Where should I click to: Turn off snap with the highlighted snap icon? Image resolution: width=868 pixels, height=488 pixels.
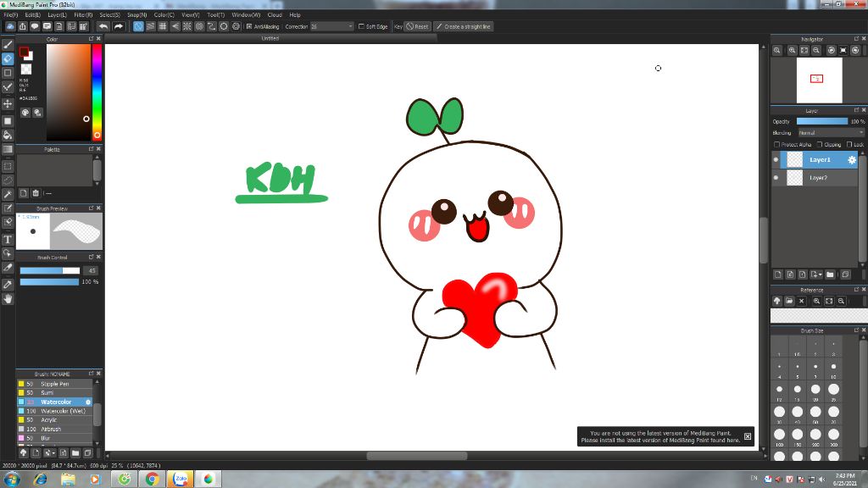coord(138,26)
